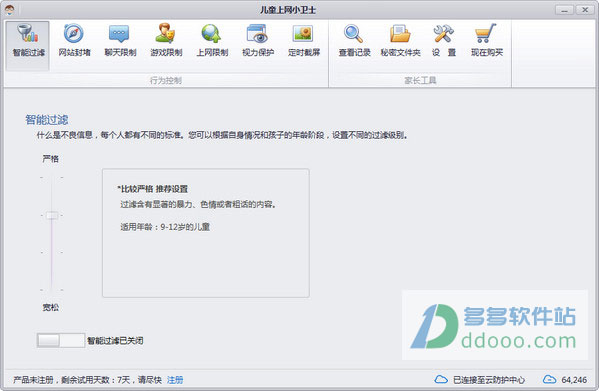599x391 pixels.
Task: Open the 定时截屏 scheduled screenshot tool
Action: tap(304, 41)
